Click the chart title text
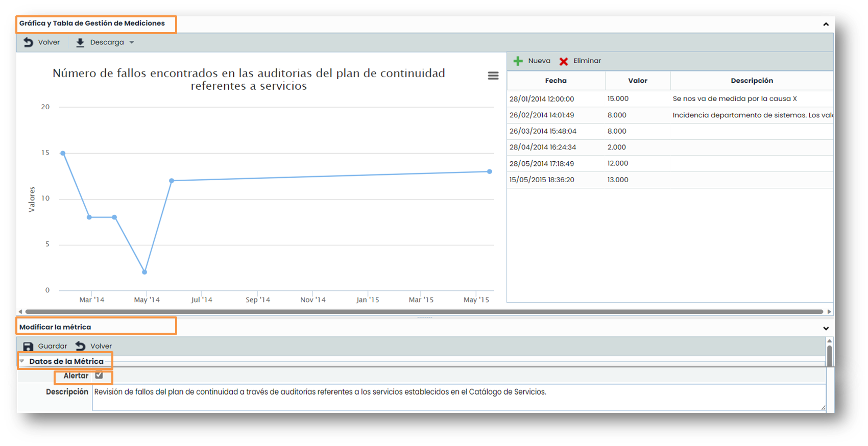The width and height of the screenshot is (868, 446). [249, 80]
